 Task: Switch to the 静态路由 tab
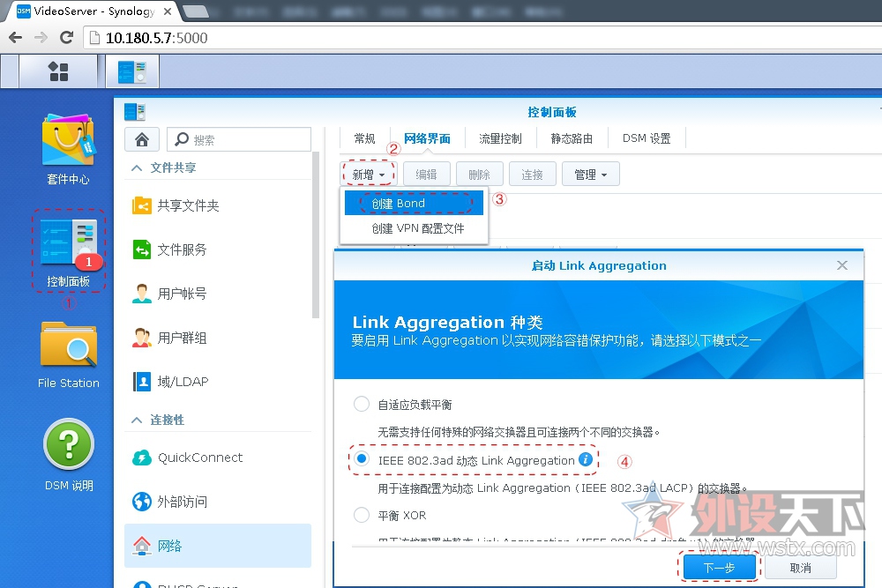pos(572,138)
